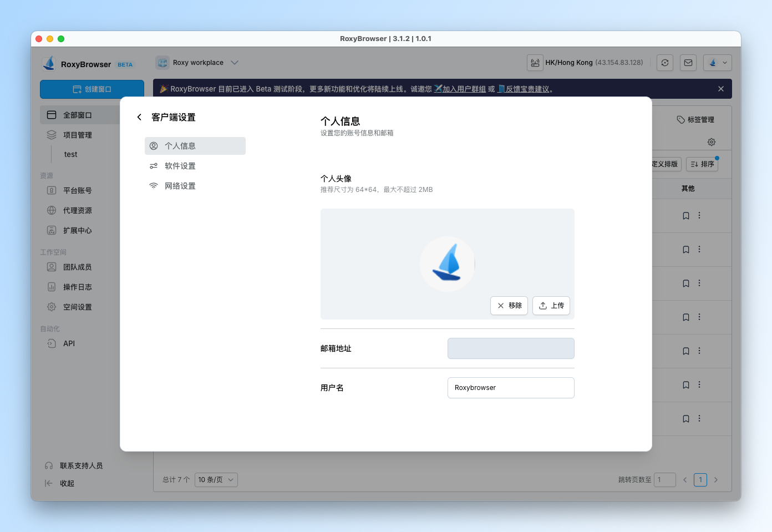Open the fifth row more-options menu
The width and height of the screenshot is (772, 532).
(x=699, y=351)
